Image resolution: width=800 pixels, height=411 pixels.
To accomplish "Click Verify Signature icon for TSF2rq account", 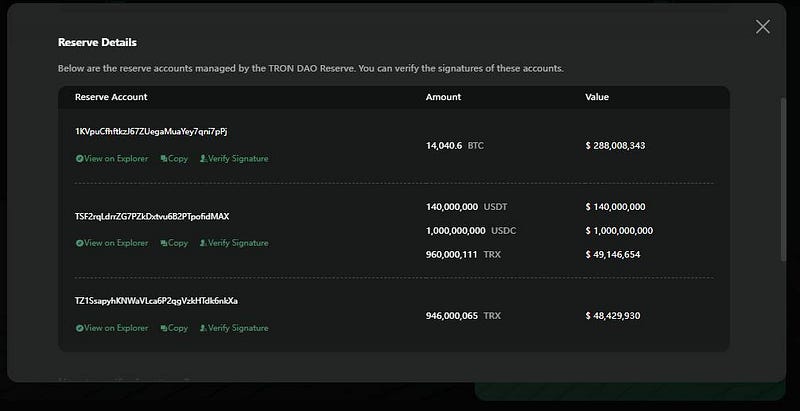I will point(204,243).
